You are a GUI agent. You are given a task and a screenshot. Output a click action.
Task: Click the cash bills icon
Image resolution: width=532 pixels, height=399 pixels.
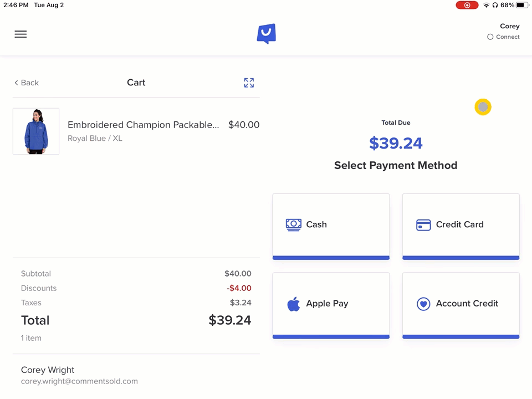[x=294, y=224]
